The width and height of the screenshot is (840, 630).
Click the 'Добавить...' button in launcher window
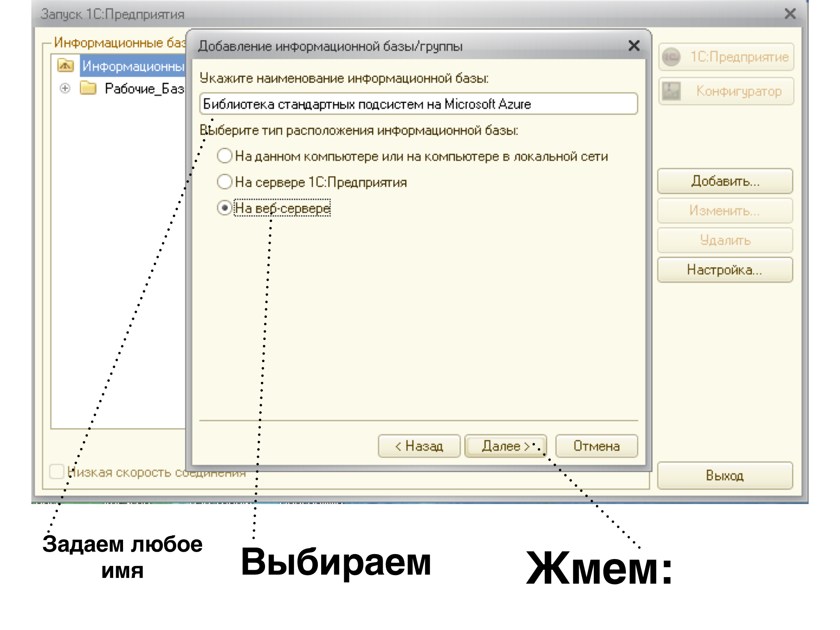[725, 181]
